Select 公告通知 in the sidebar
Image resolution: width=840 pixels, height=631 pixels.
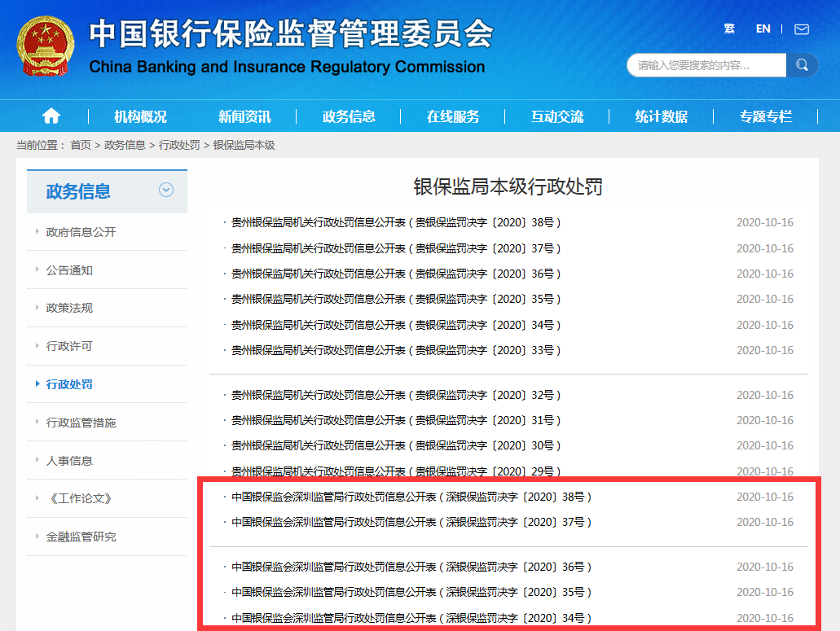[69, 270]
